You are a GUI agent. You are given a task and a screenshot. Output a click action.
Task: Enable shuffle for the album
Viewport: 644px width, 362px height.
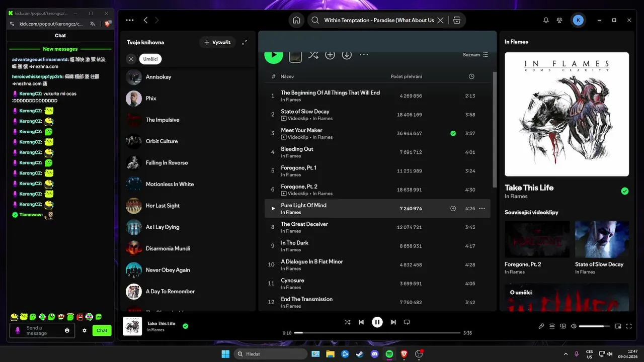click(313, 55)
